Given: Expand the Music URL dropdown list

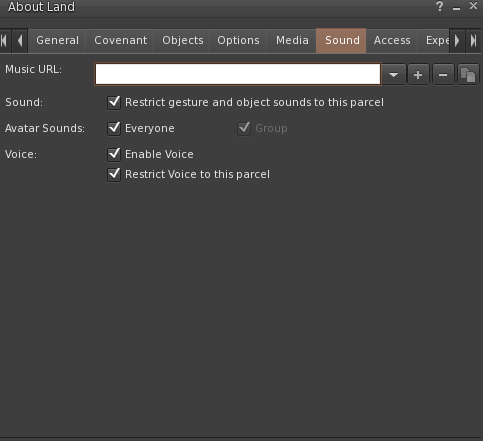Looking at the screenshot, I should 394,75.
